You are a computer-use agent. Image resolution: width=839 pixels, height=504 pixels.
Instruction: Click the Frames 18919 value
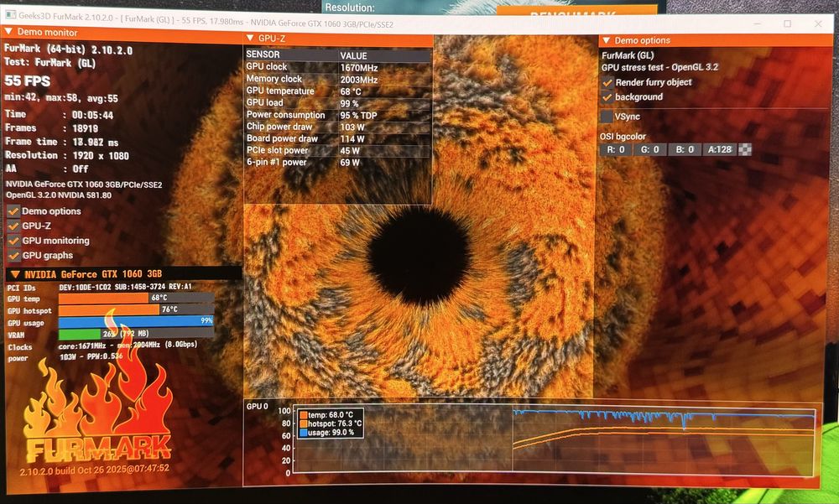(85, 128)
